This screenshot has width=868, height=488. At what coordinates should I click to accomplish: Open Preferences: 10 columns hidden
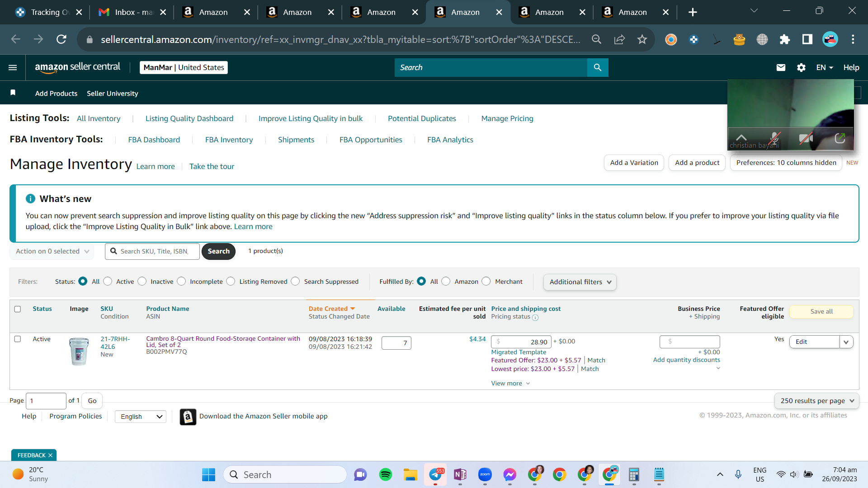[786, 163]
